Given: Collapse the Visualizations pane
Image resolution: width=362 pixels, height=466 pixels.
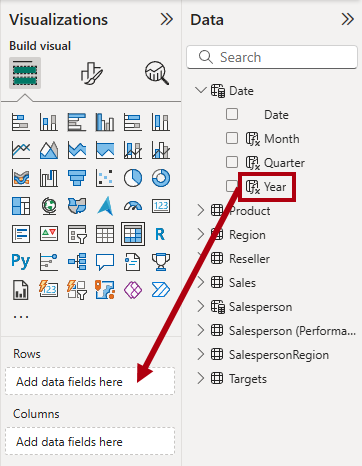Looking at the screenshot, I should (x=166, y=19).
